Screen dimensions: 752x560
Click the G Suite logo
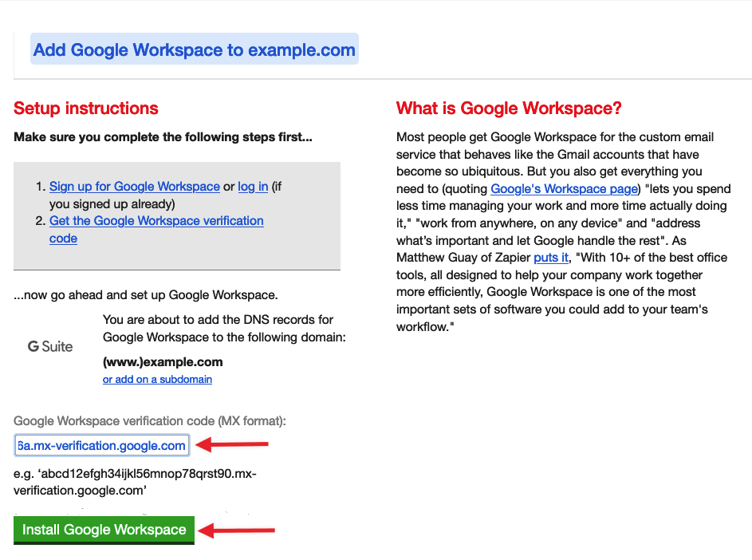(50, 346)
